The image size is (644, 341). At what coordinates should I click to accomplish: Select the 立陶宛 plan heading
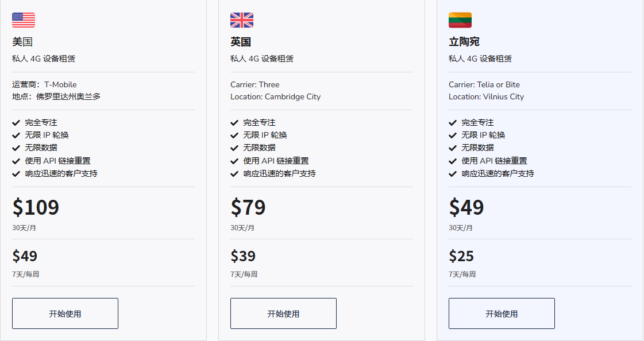(464, 41)
